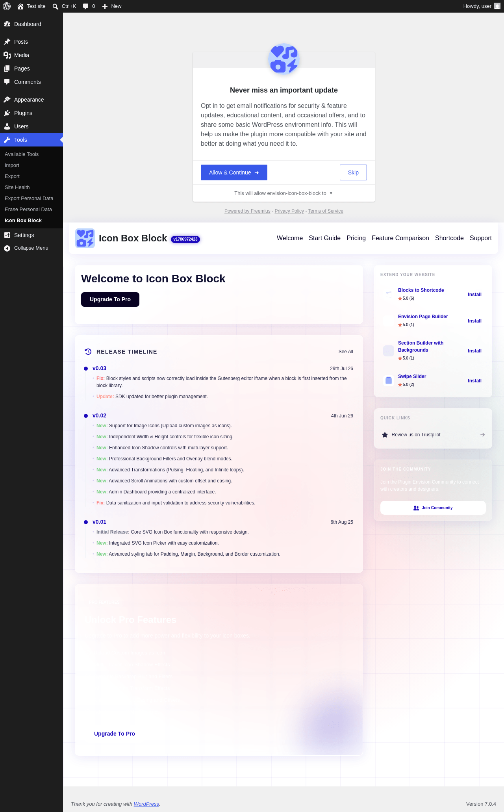Screen dimensions: 504x812
Task: Click the user avatar icon
Action: [497, 6]
